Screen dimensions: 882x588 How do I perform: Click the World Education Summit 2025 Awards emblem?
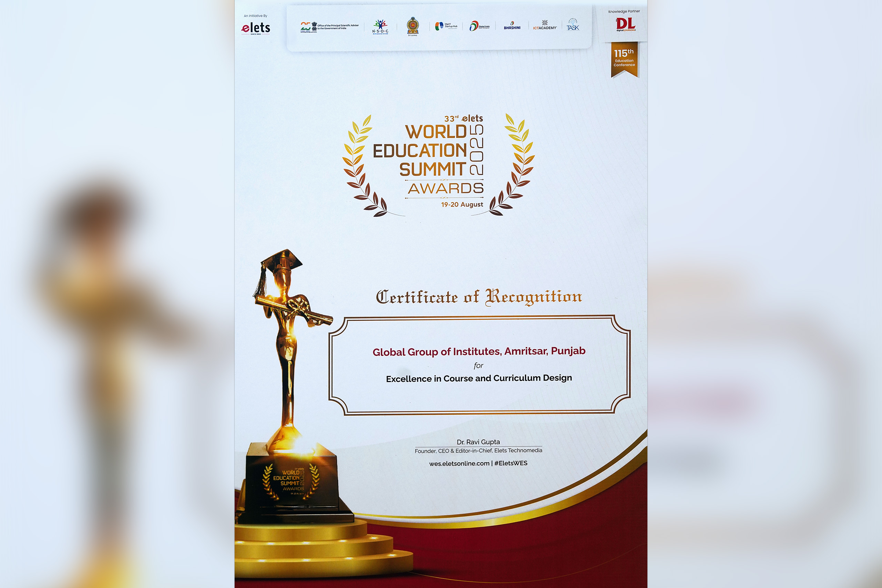pos(438,165)
